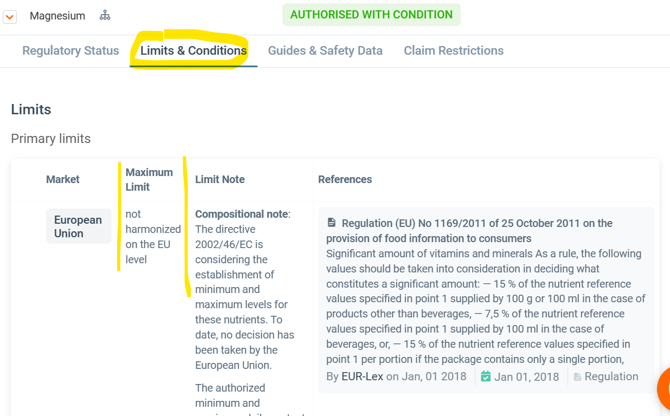Click the References column header
Screen dimensions: 670x416
coord(345,180)
